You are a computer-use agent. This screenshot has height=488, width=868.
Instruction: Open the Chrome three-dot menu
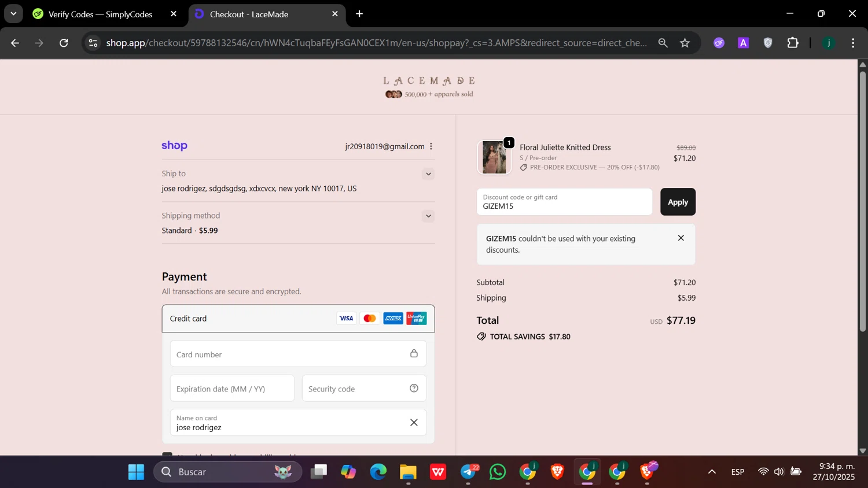coord(853,43)
